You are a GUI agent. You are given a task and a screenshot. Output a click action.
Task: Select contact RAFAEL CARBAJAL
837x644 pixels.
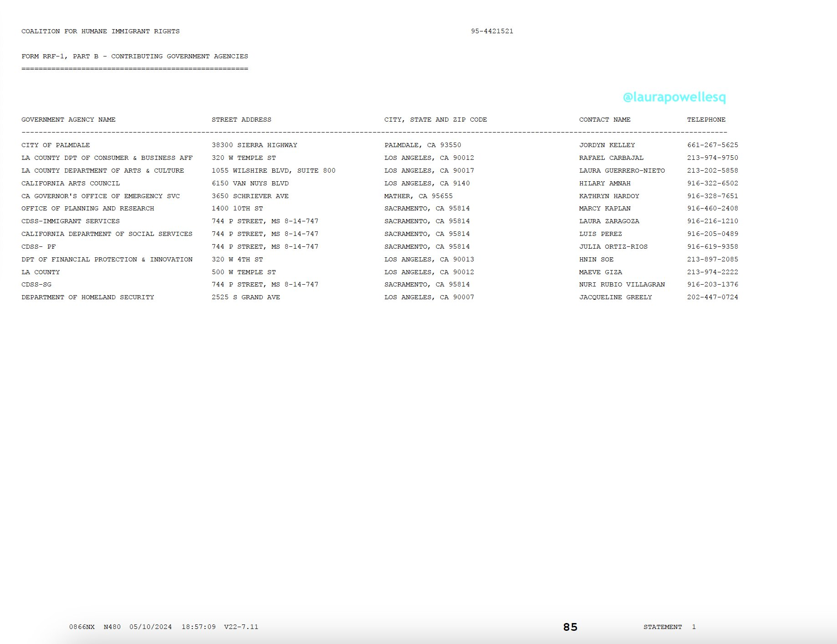[611, 158]
